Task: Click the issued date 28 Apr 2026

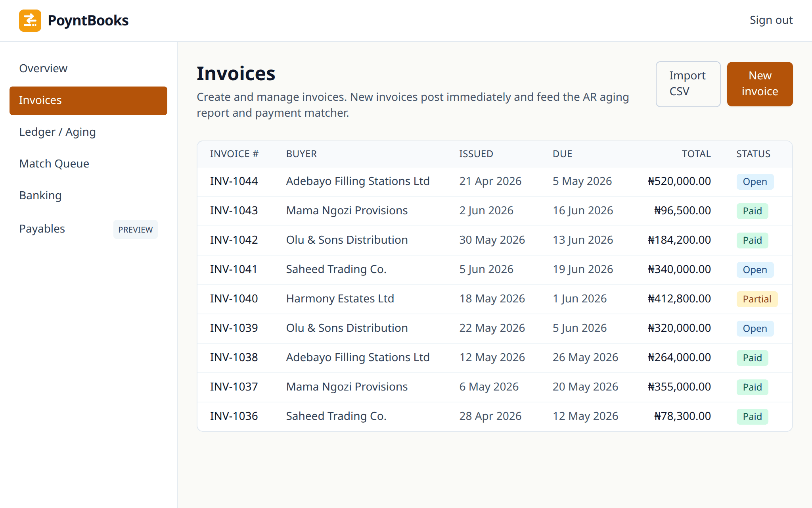Action: pos(490,416)
